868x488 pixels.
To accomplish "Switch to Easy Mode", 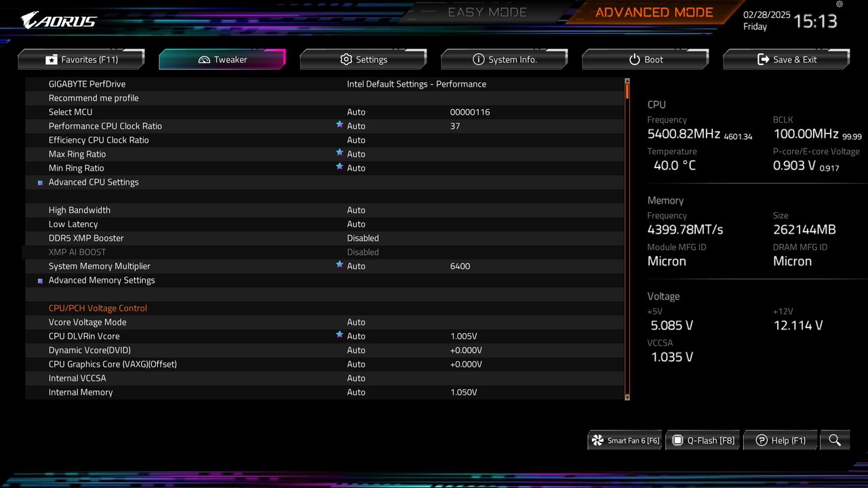I will (487, 12).
